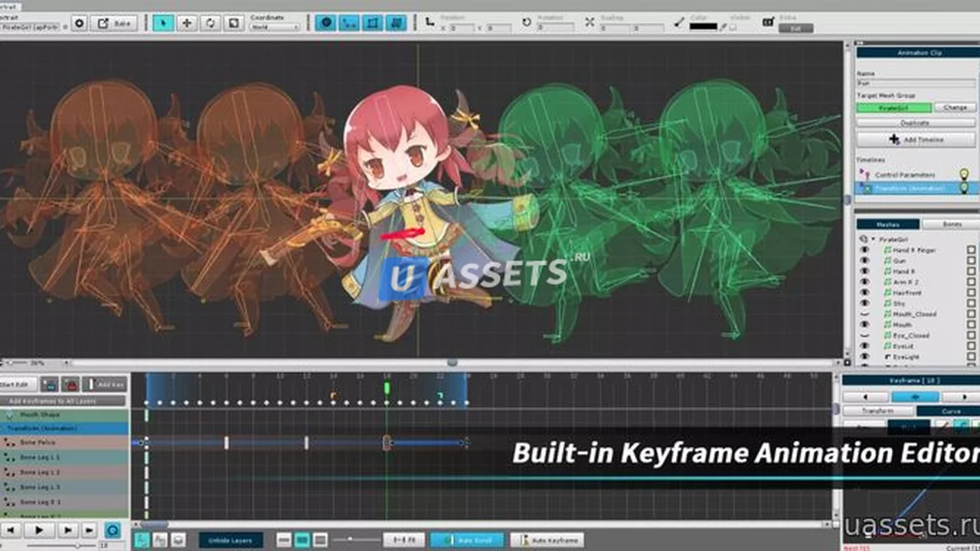Hide the Arm R 2 mesh
980x551 pixels.
pyautogui.click(x=864, y=282)
